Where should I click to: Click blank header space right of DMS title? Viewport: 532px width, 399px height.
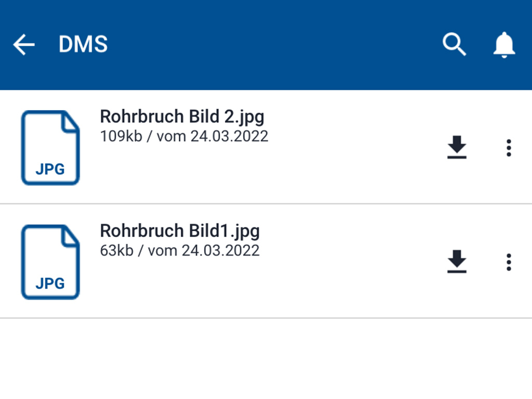click(x=270, y=45)
